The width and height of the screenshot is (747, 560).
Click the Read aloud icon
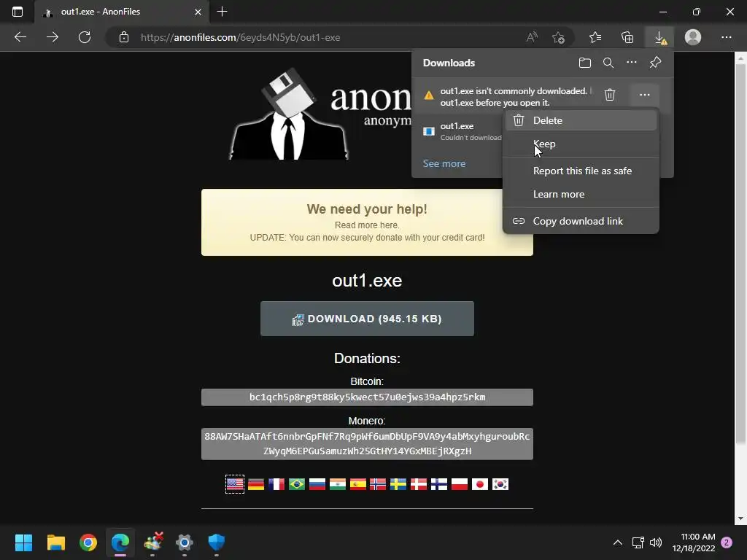(x=532, y=37)
